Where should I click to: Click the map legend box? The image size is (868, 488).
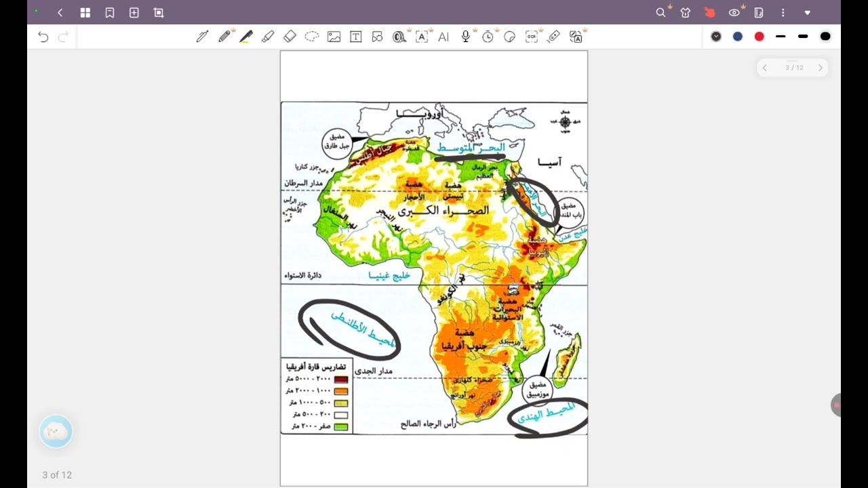tap(317, 396)
